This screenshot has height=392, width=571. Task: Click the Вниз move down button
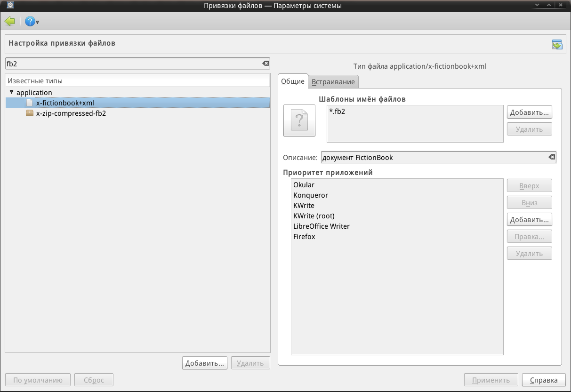click(x=530, y=203)
